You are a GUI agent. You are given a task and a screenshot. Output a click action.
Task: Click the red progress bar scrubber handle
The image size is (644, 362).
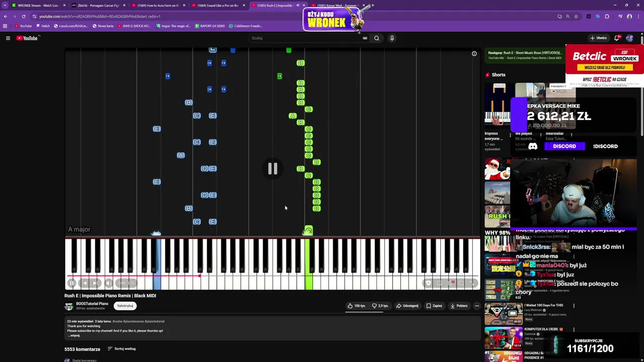point(200,276)
